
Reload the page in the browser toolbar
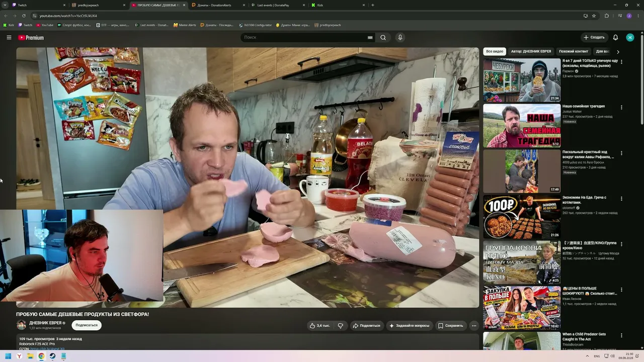click(24, 16)
